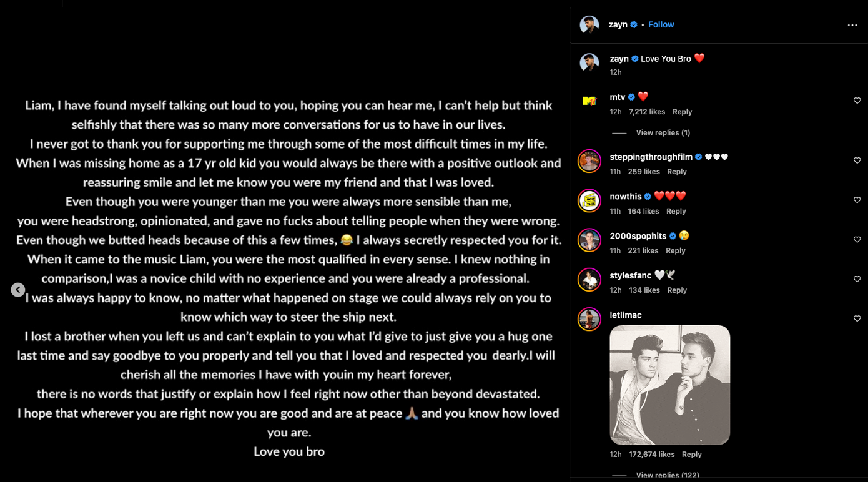The width and height of the screenshot is (868, 482).
Task: Like the stylesfanc comment with heart
Action: 857,279
